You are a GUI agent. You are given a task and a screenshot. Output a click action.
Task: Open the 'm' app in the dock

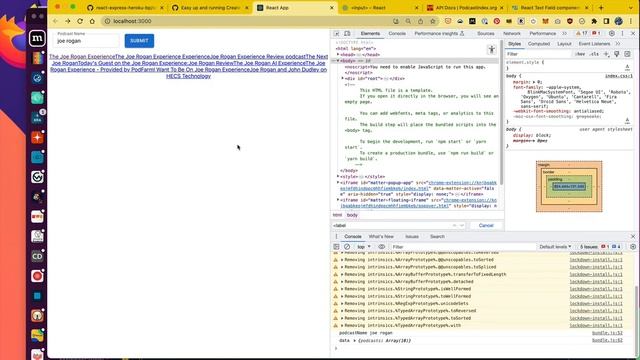(37, 38)
